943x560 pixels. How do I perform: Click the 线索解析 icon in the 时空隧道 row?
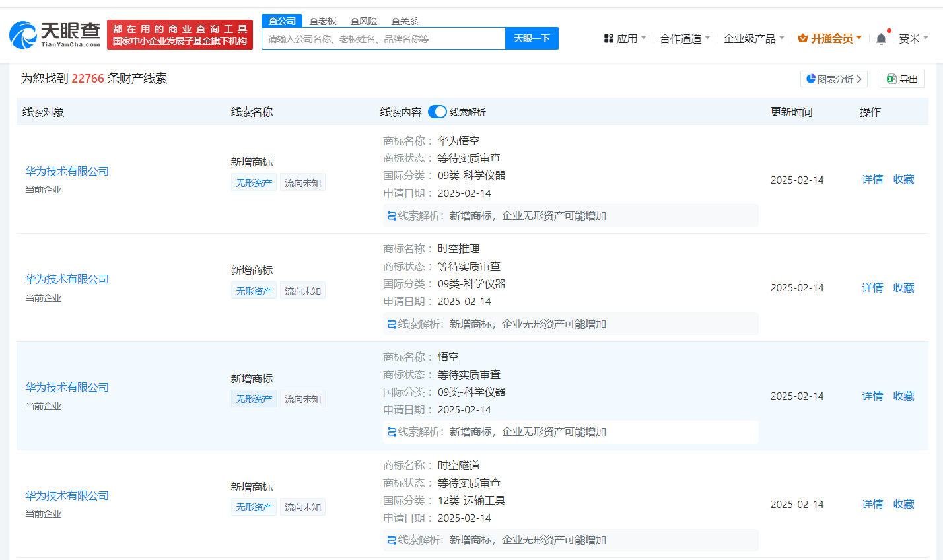[x=392, y=540]
